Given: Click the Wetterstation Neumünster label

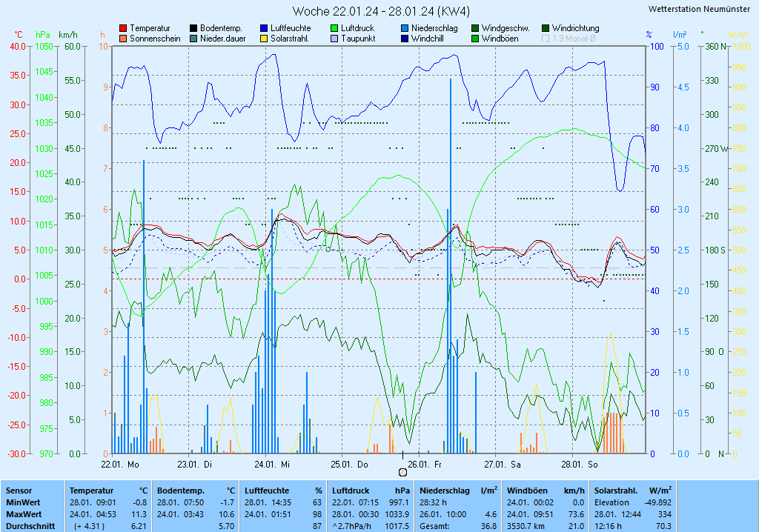Looking at the screenshot, I should [x=699, y=9].
